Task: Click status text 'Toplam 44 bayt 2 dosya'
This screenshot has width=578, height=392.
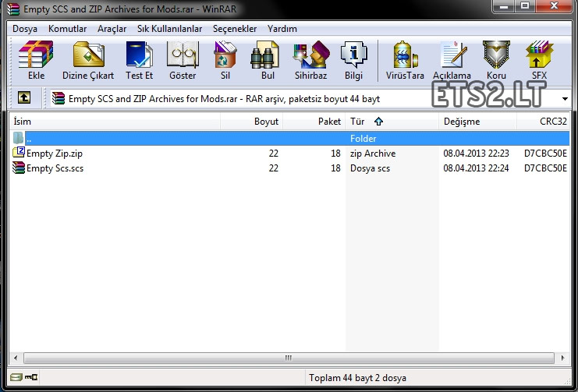Action: pos(357,378)
